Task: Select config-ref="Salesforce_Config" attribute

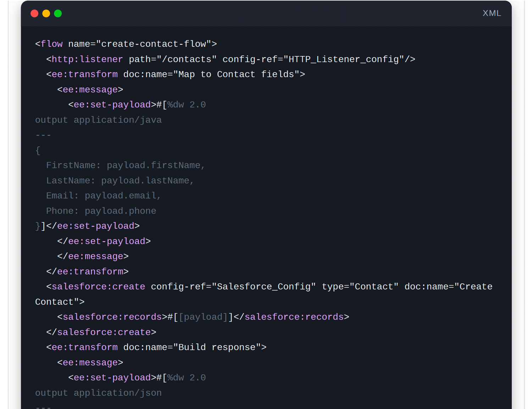Action: (233, 287)
